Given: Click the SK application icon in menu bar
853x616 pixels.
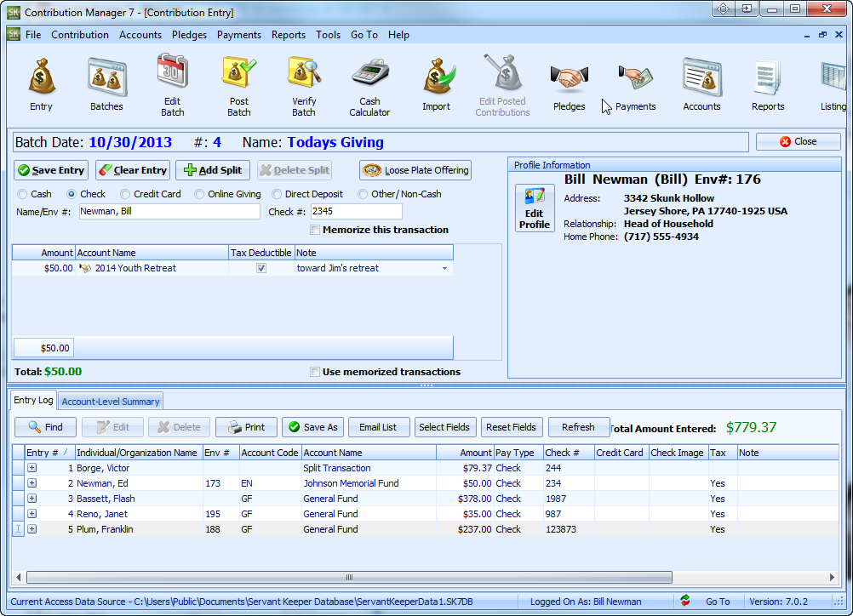Looking at the screenshot, I should (14, 34).
